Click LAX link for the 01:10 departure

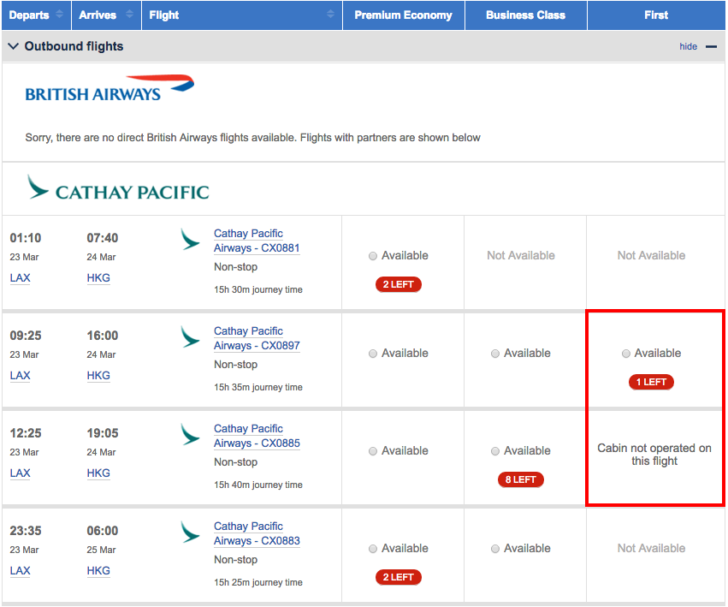pyautogui.click(x=20, y=278)
